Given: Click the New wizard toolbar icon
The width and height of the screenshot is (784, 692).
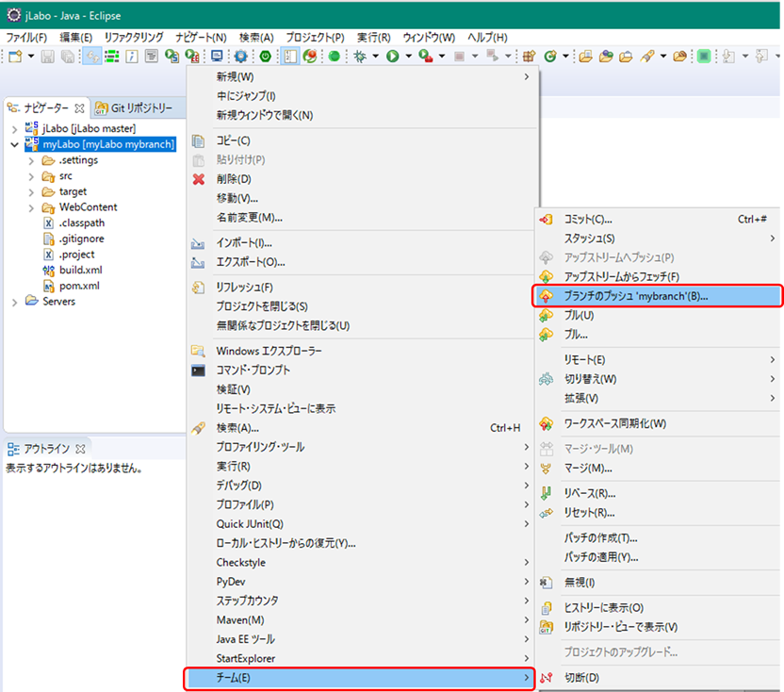Looking at the screenshot, I should pyautogui.click(x=15, y=57).
